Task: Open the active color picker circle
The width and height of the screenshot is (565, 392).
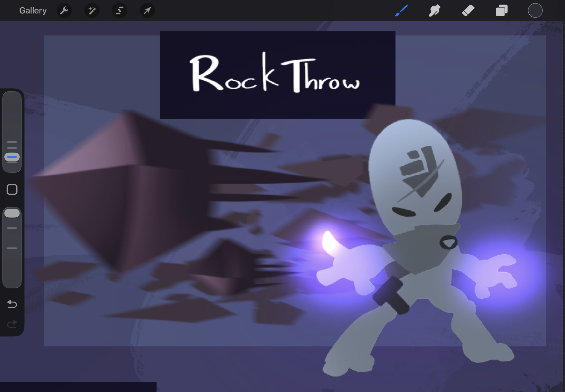Action: (535, 11)
